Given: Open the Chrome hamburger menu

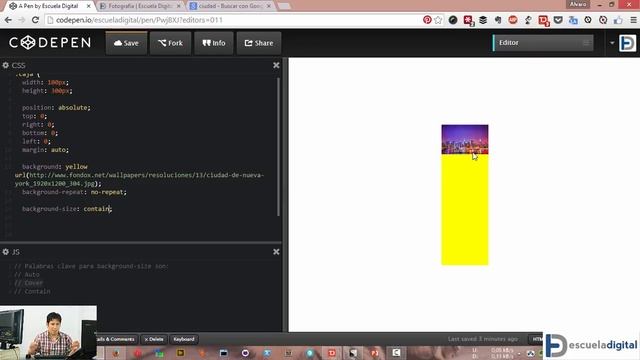Looking at the screenshot, I should (x=633, y=20).
